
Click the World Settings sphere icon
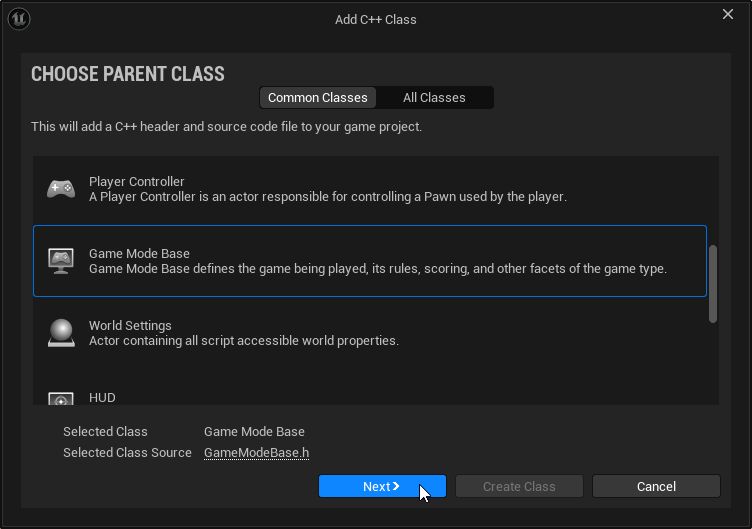coord(60,333)
